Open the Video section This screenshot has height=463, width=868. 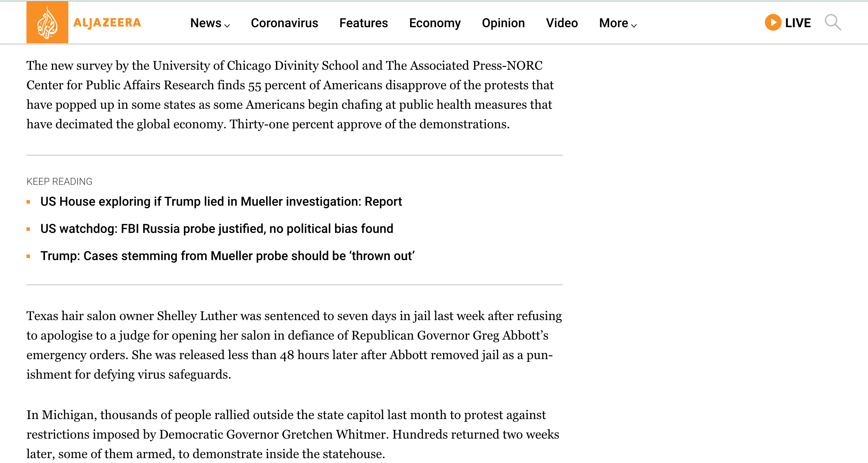561,23
